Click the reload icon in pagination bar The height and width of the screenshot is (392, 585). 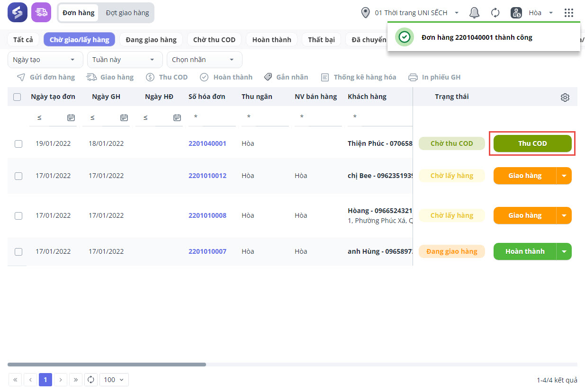[90, 380]
